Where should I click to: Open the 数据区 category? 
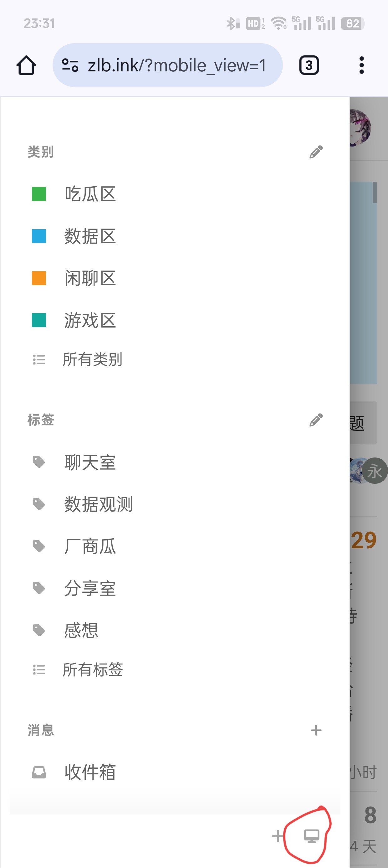pos(90,236)
